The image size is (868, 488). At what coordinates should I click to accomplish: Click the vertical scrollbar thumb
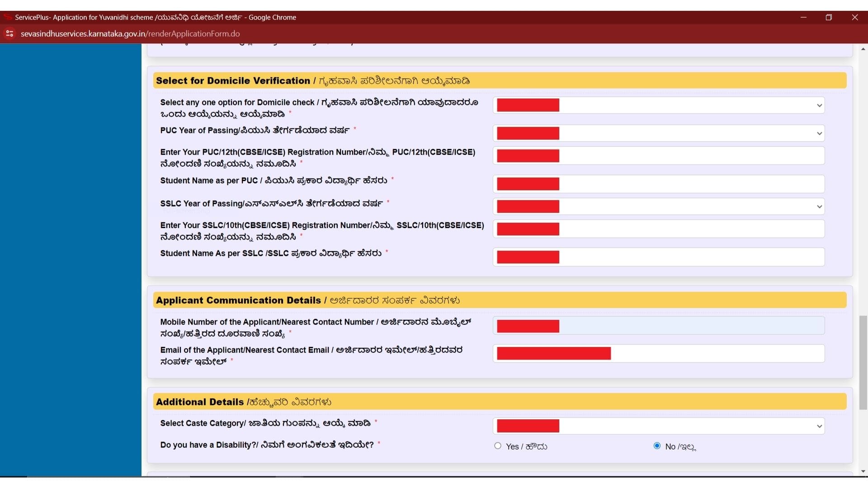(863, 362)
